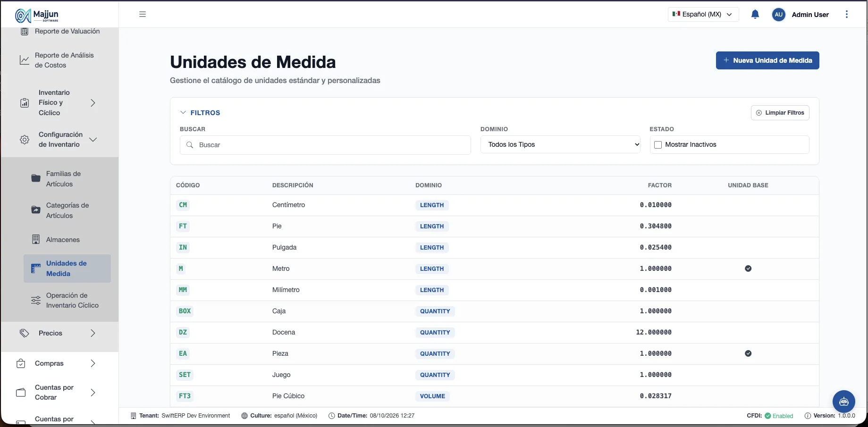868x427 pixels.
Task: Click the globe Culture icon in status bar
Action: pyautogui.click(x=244, y=416)
